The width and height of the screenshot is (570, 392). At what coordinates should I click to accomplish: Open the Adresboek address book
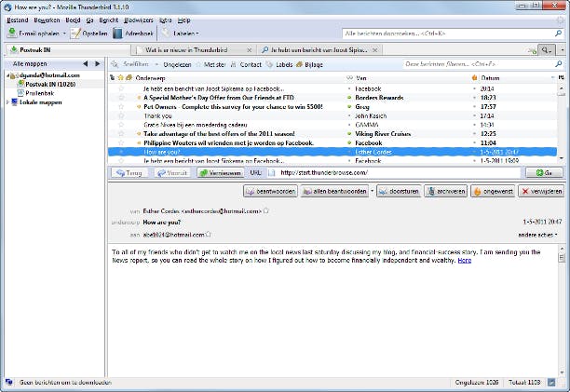(x=133, y=34)
